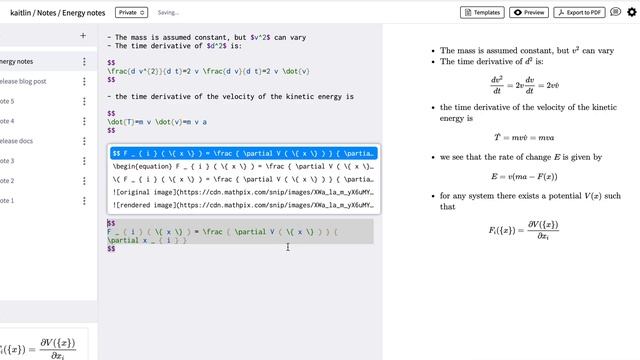The width and height of the screenshot is (640, 360).
Task: Open the Private visibility dropdown
Action: pyautogui.click(x=131, y=13)
